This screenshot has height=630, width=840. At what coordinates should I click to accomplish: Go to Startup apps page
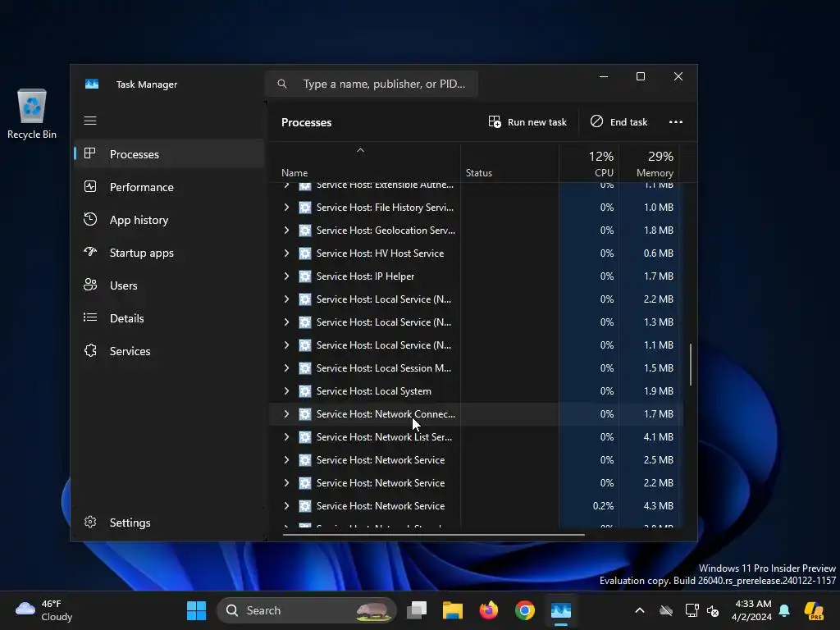pyautogui.click(x=169, y=253)
